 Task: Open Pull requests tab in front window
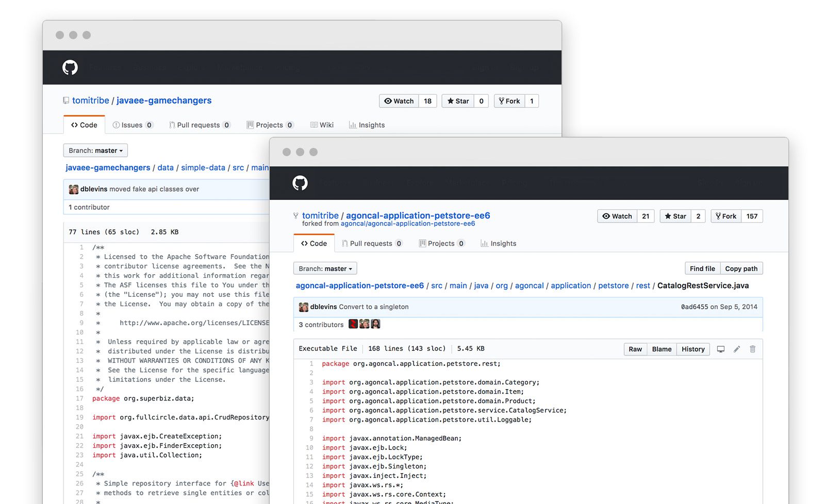(372, 243)
